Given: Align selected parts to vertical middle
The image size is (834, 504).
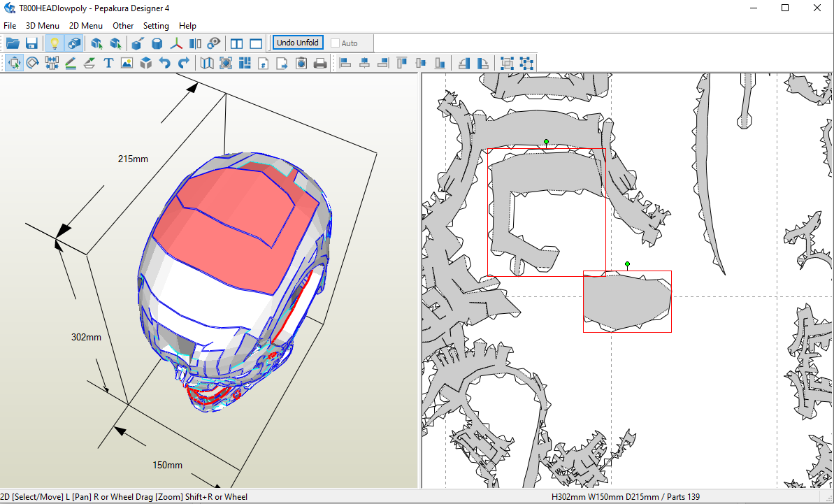Looking at the screenshot, I should [x=422, y=63].
